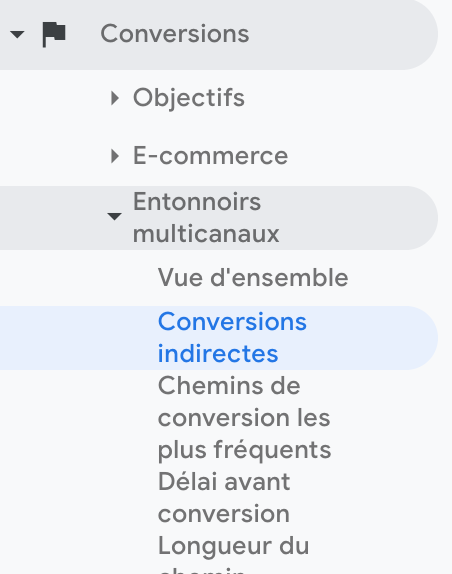Collapse the Entonnoirs multicanaux arrow
The width and height of the screenshot is (452, 574).
point(114,217)
